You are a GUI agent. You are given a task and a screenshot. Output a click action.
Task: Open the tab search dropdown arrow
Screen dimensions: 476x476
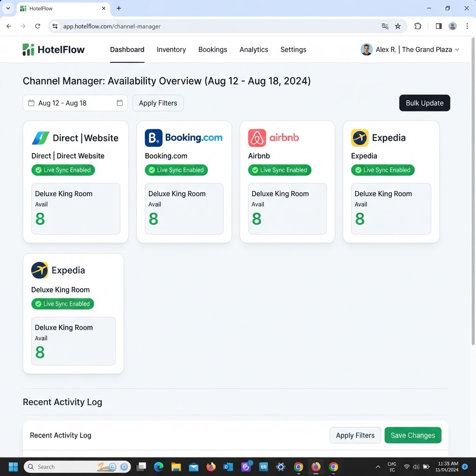[x=8, y=8]
